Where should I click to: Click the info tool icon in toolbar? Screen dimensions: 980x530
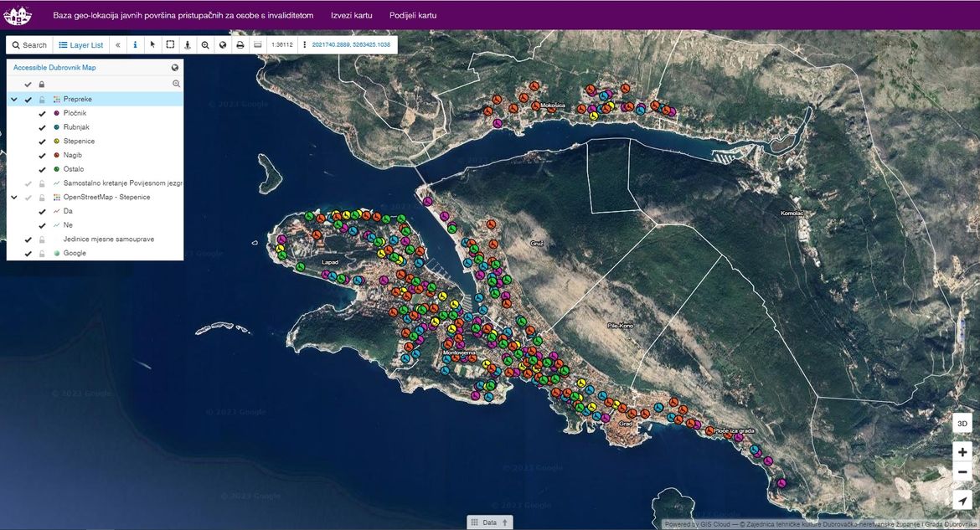pos(135,45)
